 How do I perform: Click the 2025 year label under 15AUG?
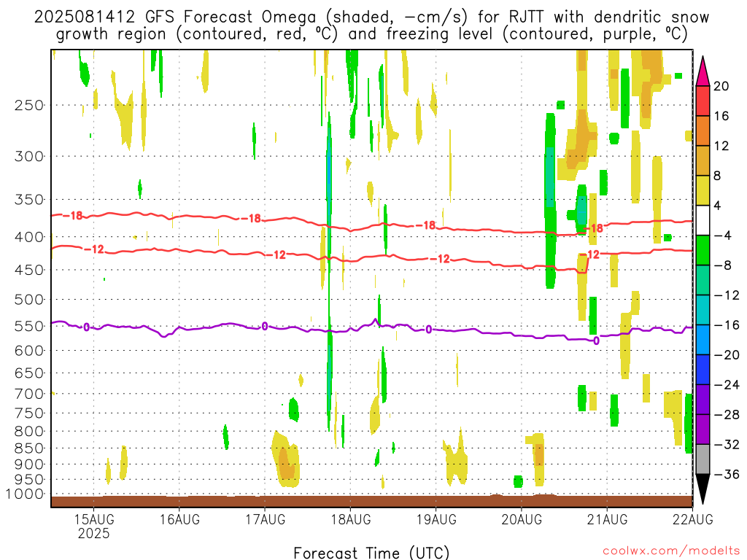tap(94, 533)
